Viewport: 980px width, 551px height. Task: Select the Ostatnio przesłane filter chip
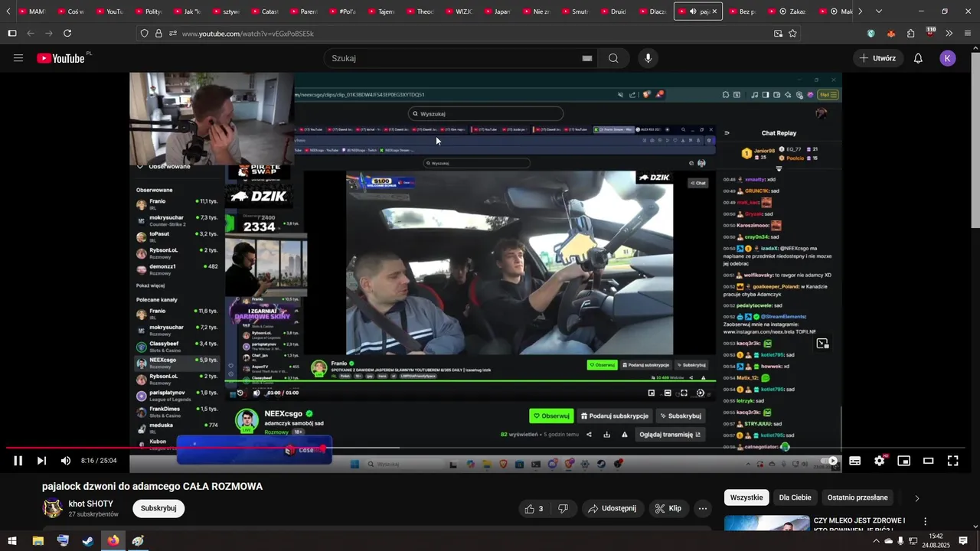[x=857, y=497]
